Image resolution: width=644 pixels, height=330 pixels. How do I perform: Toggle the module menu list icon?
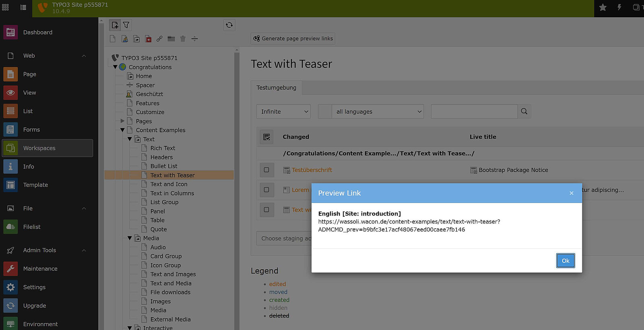tap(23, 8)
